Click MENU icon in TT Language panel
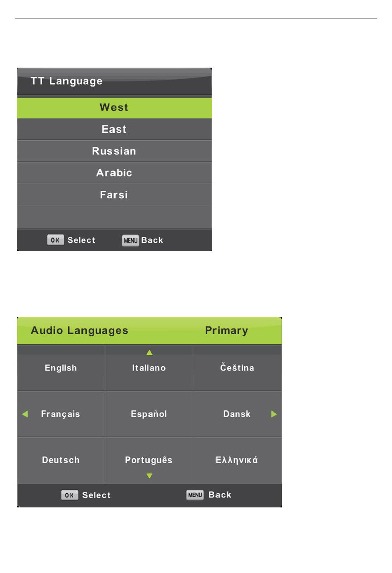 pos(130,241)
